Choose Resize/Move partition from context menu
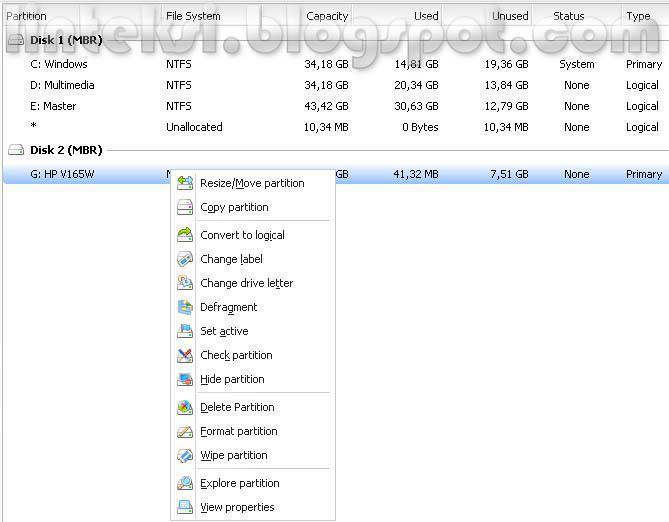The height and width of the screenshot is (522, 669). (x=253, y=183)
